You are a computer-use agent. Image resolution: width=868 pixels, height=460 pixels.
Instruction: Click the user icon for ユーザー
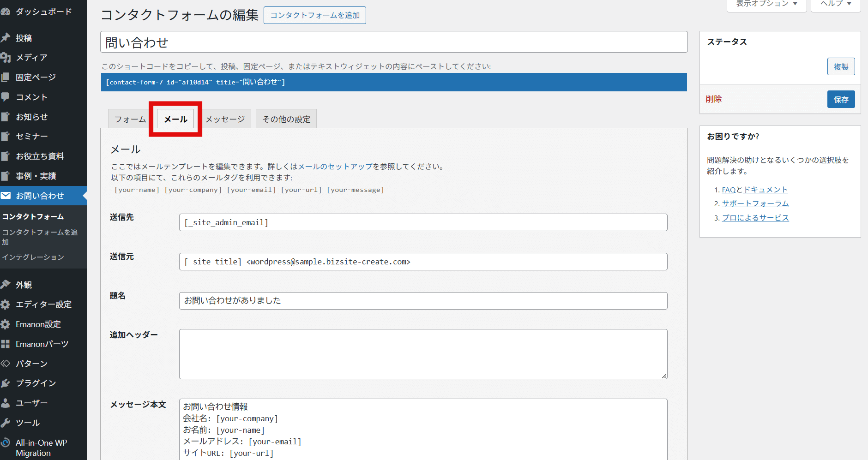pos(6,403)
